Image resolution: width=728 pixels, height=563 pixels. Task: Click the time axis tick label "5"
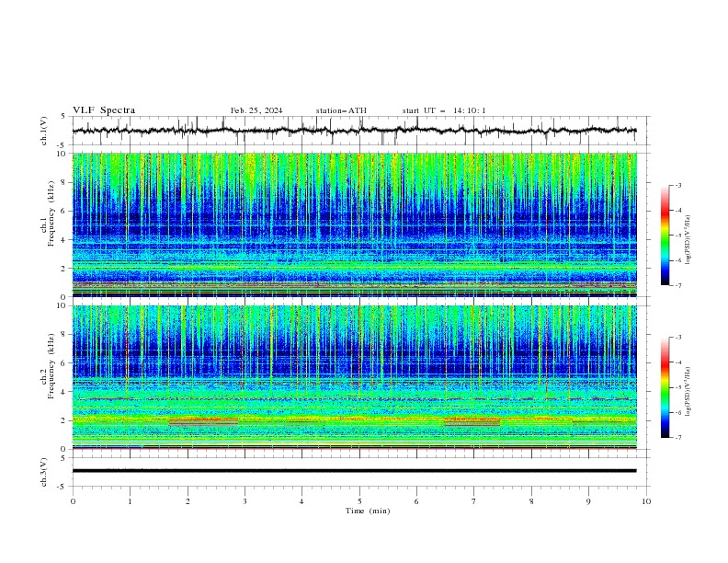click(x=359, y=501)
